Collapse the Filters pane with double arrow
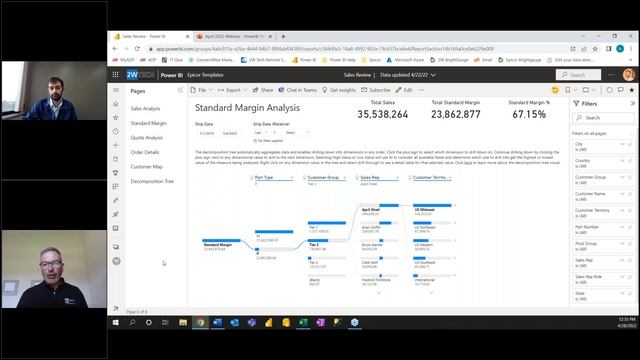The height and width of the screenshot is (360, 640). click(x=633, y=104)
